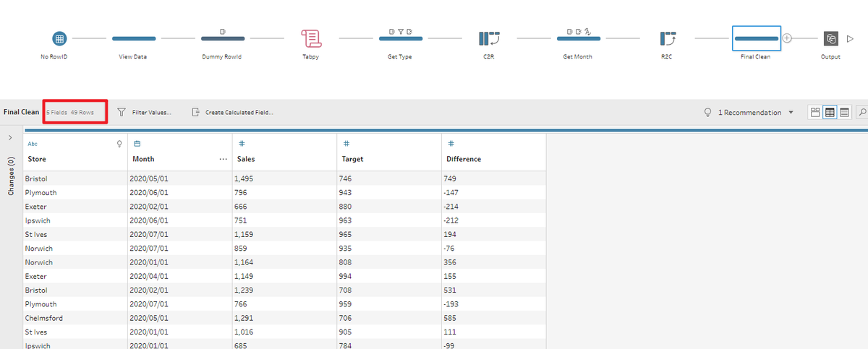
Task: Select the Dummy RowId step
Action: 222,38
